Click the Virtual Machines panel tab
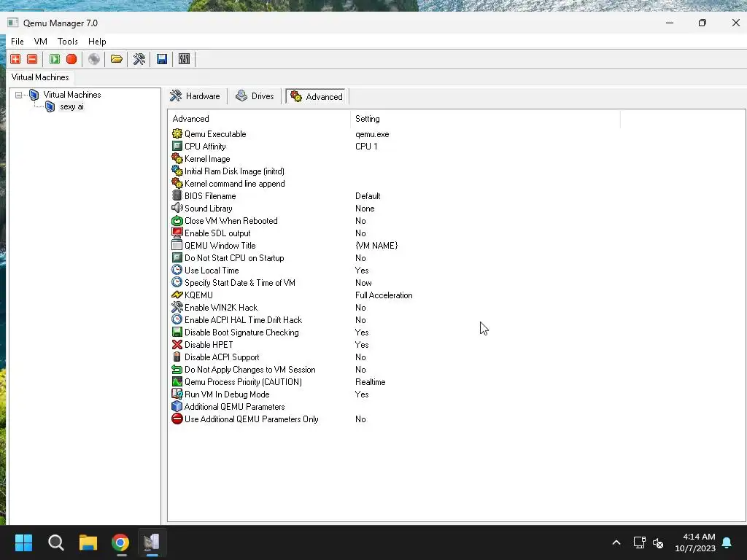The height and width of the screenshot is (560, 747). point(40,77)
